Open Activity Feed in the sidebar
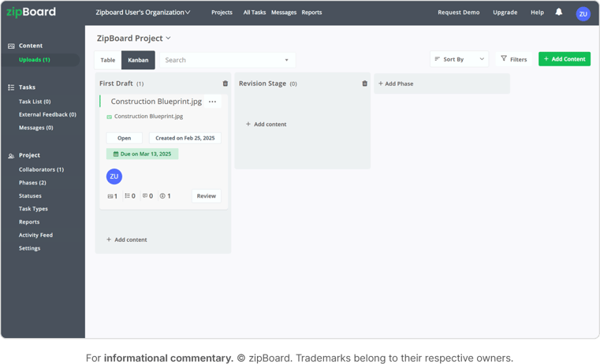This screenshot has width=600, height=364. tap(35, 235)
